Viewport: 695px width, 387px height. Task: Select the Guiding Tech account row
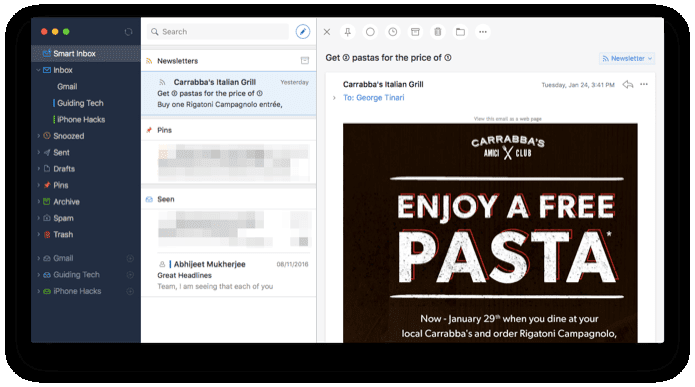pyautogui.click(x=86, y=274)
